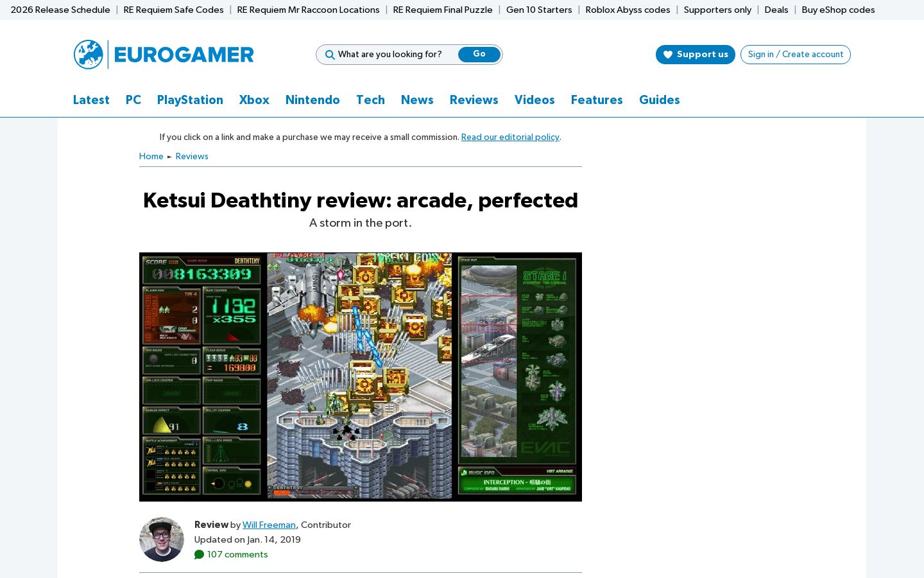Open Buy eShop codes link

pyautogui.click(x=838, y=10)
